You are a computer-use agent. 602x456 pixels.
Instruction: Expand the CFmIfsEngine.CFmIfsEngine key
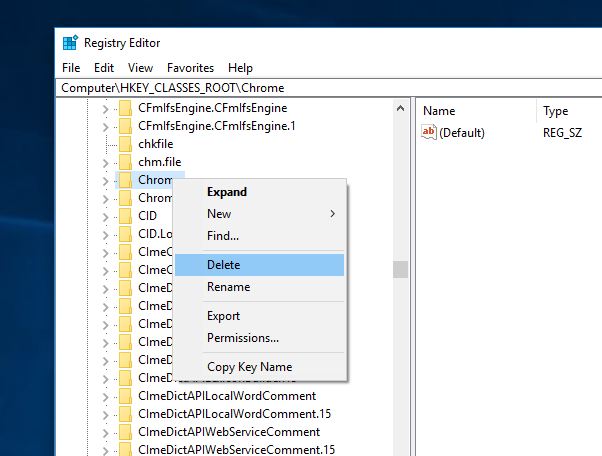coord(105,109)
